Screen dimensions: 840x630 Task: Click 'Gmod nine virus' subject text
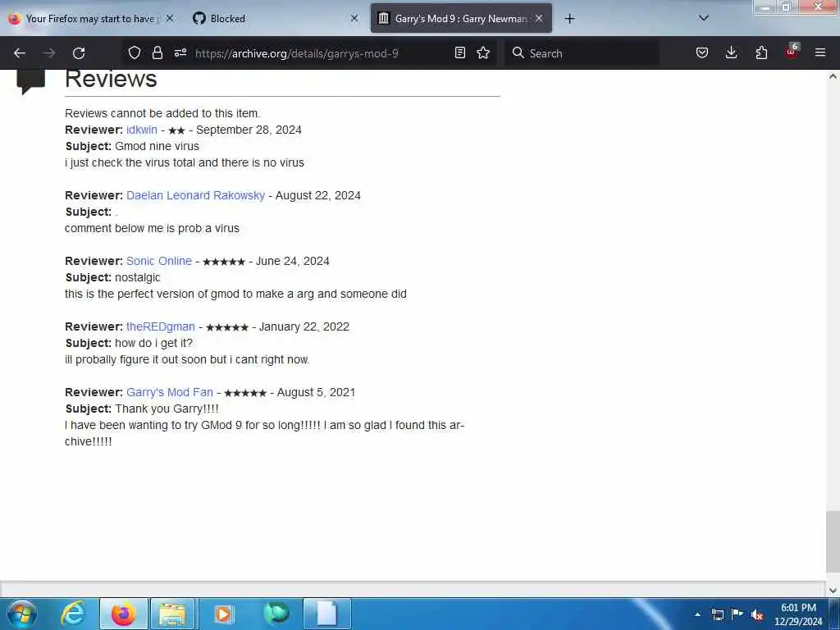pyautogui.click(x=157, y=146)
